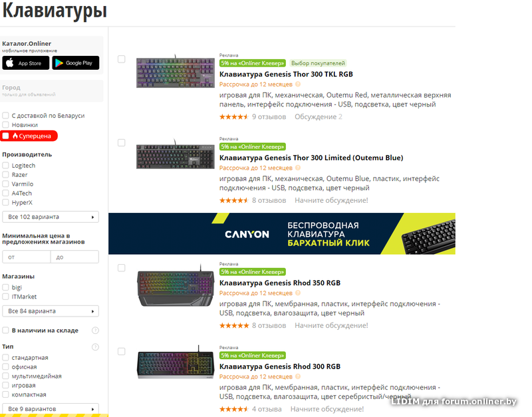Check the 'компактная' type filter
532x417 pixels.
[5, 394]
